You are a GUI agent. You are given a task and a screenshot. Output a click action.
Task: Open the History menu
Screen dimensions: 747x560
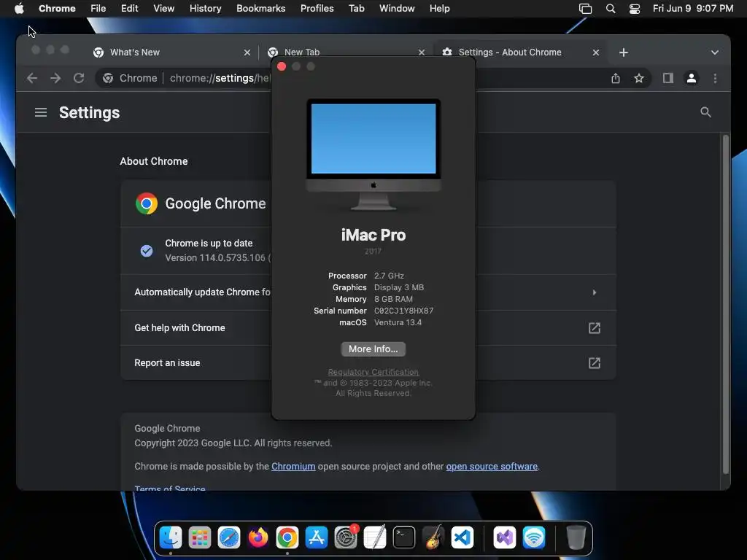[205, 9]
